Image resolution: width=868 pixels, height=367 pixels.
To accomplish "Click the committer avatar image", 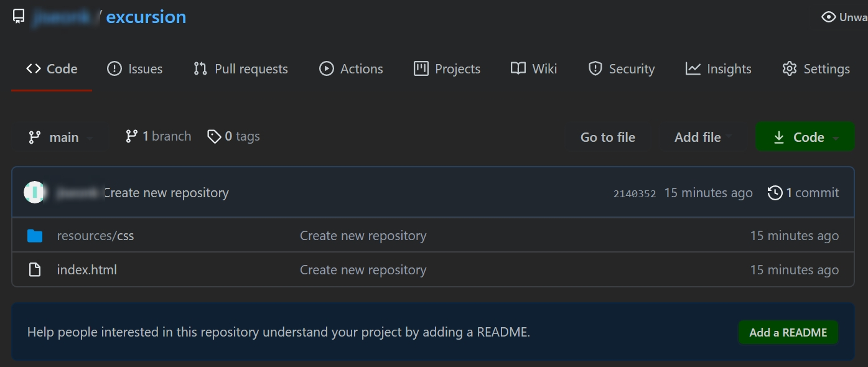I will pyautogui.click(x=35, y=192).
